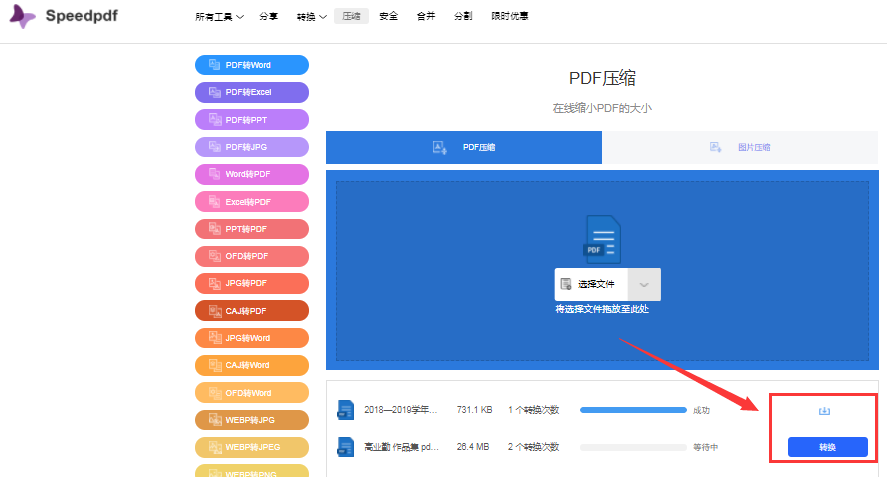The width and height of the screenshot is (887, 477).
Task: Open the 分割 menu item
Action: pos(463,16)
